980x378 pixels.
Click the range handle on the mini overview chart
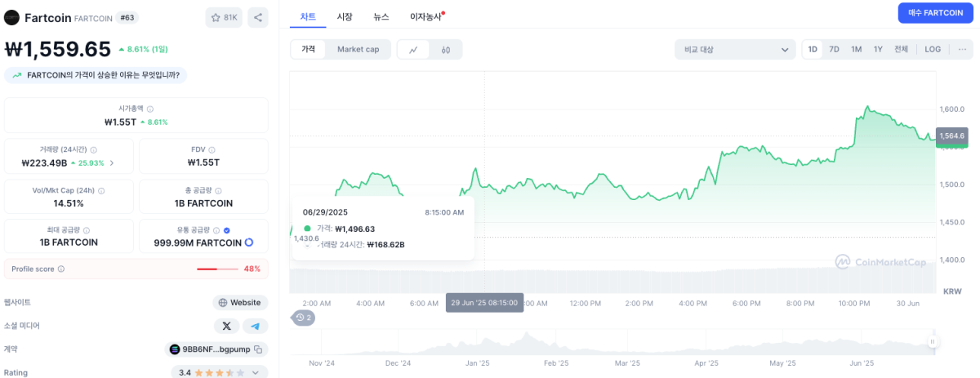tap(931, 341)
